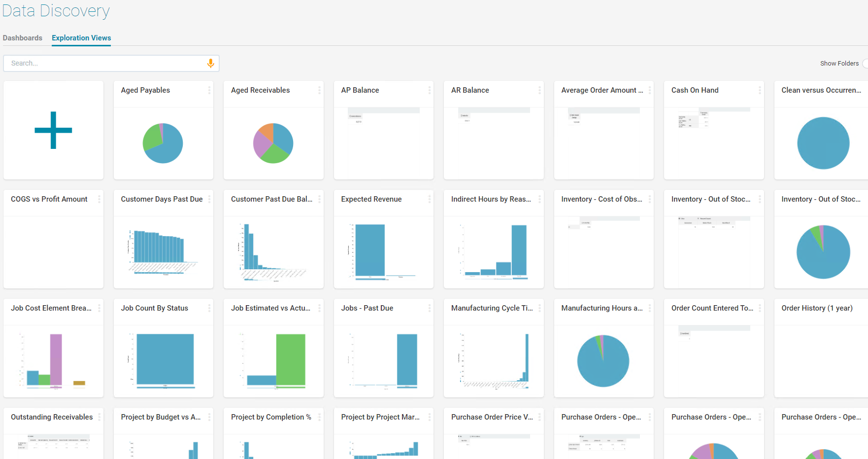The height and width of the screenshot is (459, 868).
Task: Open the Job Count By Status chart preview
Action: coord(163,361)
